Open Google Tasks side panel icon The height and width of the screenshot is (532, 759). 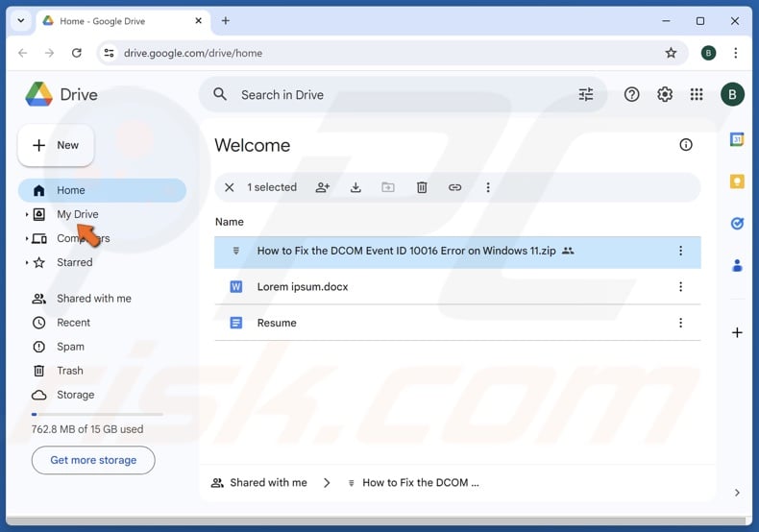[x=737, y=223]
